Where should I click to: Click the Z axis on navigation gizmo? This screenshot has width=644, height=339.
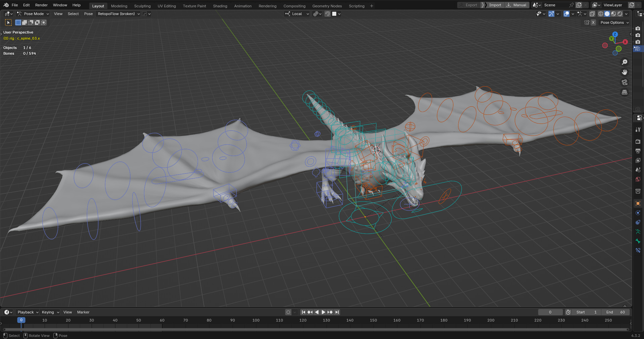point(615,34)
